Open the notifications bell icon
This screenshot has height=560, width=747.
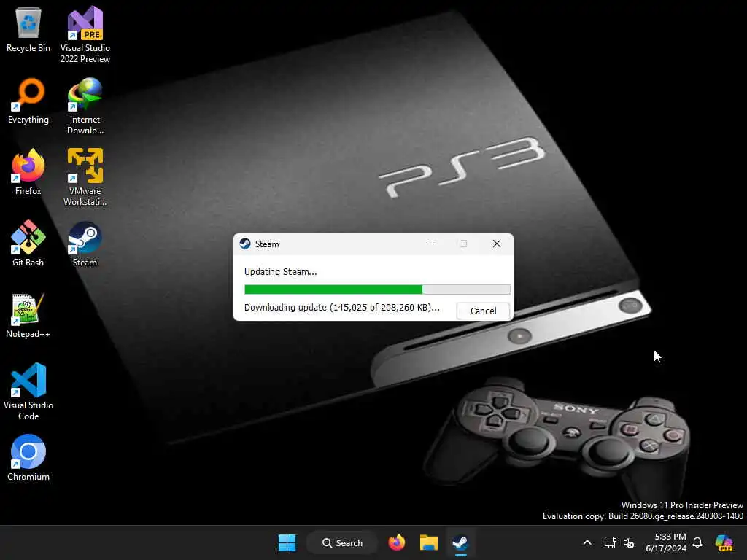697,542
